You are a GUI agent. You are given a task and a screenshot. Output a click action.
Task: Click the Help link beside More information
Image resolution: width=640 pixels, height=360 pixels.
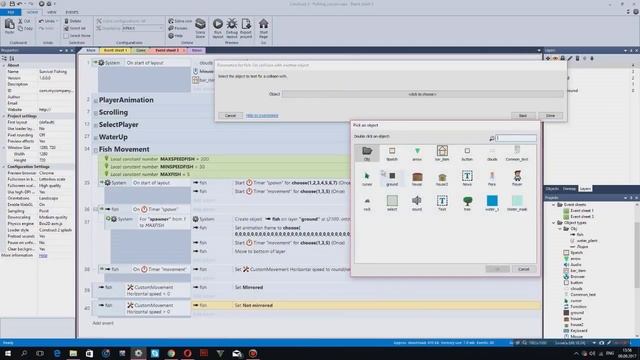[x=43, y=256]
